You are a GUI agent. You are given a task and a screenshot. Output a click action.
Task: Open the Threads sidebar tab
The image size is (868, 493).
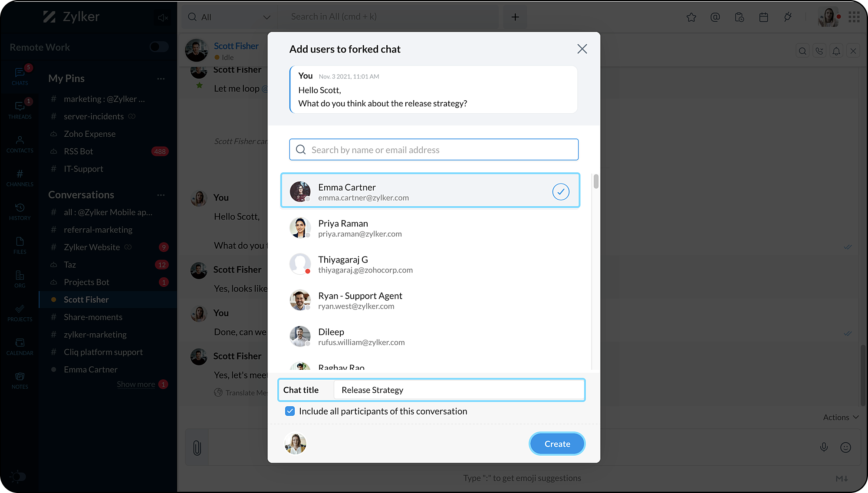(20, 110)
